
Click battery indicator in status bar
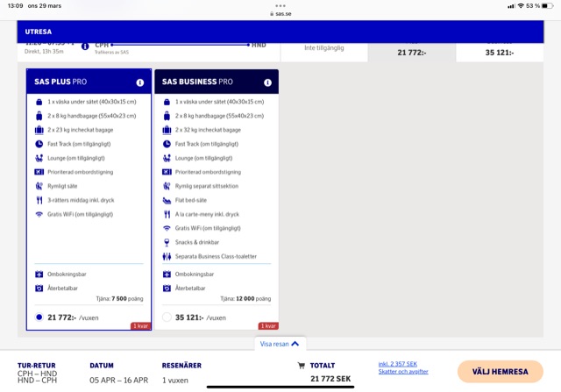click(547, 6)
